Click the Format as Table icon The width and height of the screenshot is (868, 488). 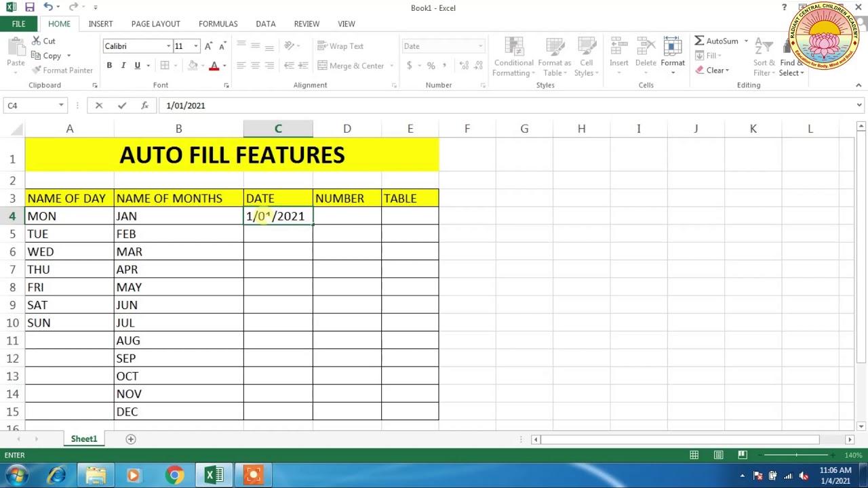point(554,58)
